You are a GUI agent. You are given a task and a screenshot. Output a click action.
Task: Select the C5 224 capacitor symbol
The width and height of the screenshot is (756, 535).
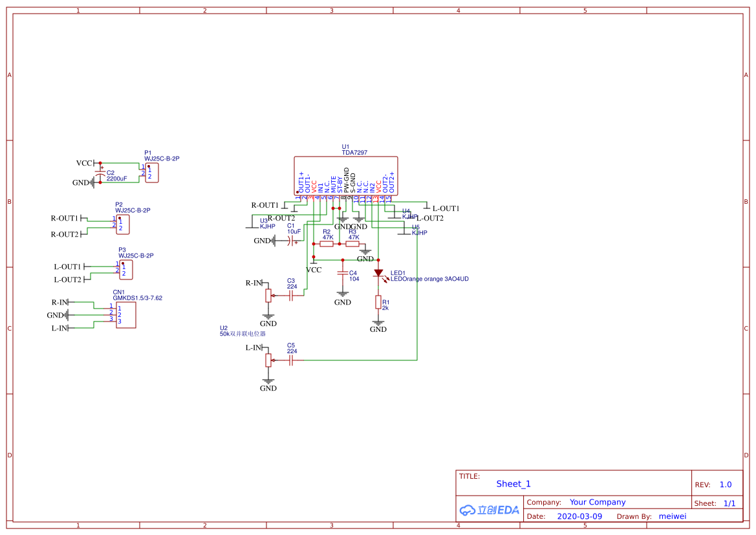click(x=291, y=360)
